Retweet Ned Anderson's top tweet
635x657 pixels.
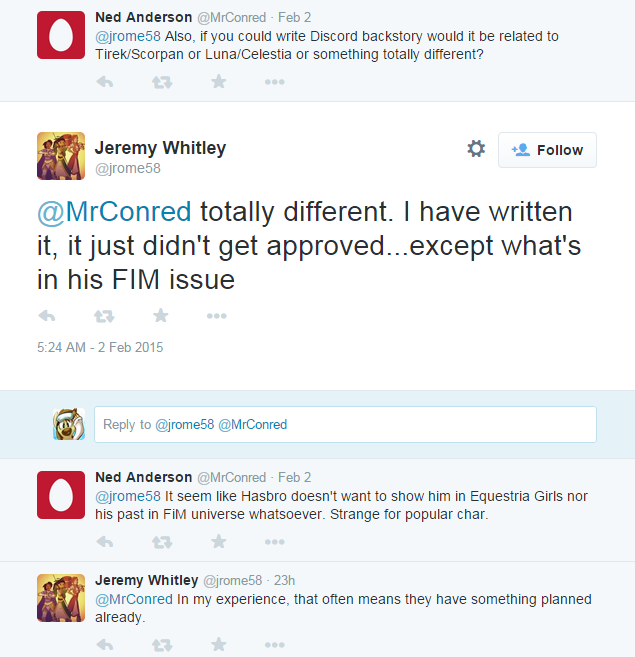click(161, 82)
